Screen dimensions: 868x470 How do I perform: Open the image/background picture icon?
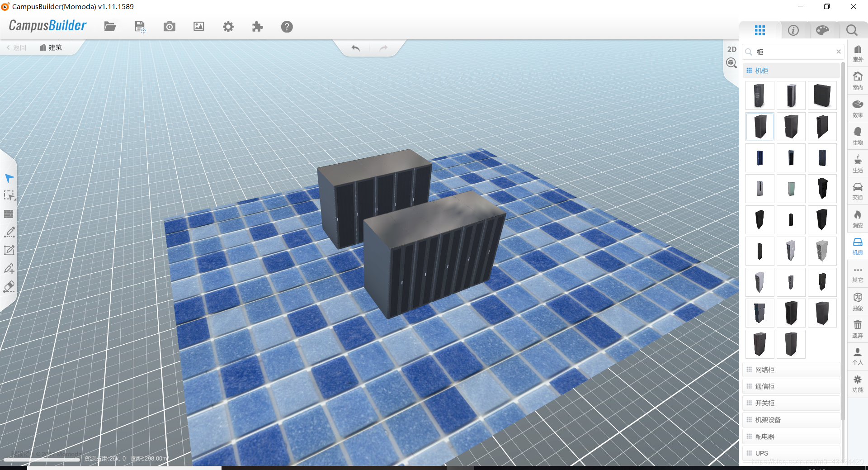point(199,27)
